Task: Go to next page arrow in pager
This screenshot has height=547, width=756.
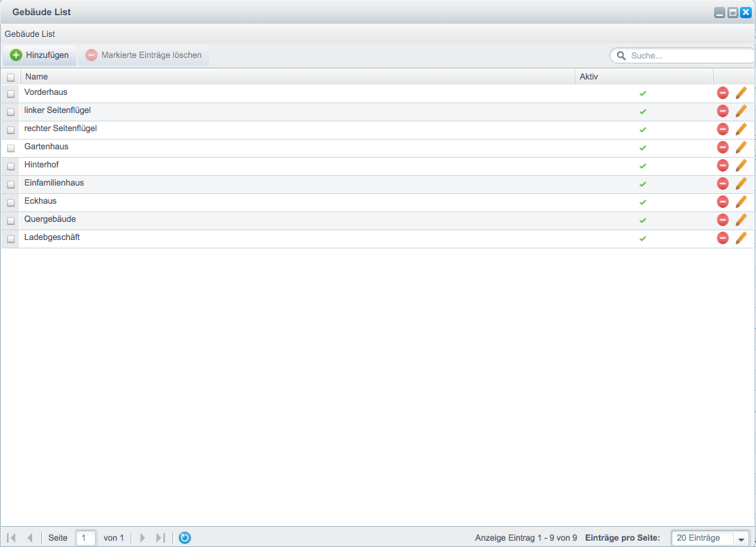Action: tap(142, 537)
